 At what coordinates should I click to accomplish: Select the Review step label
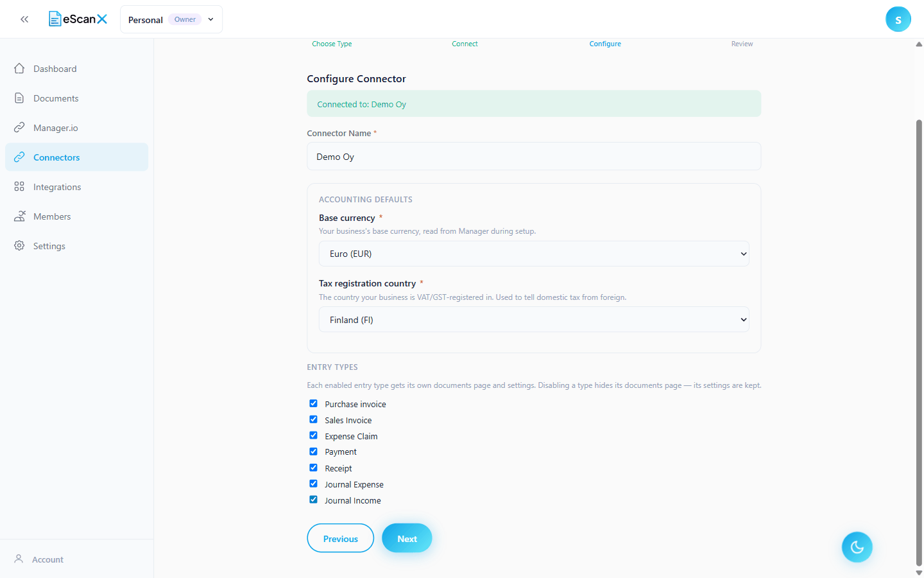(x=742, y=44)
